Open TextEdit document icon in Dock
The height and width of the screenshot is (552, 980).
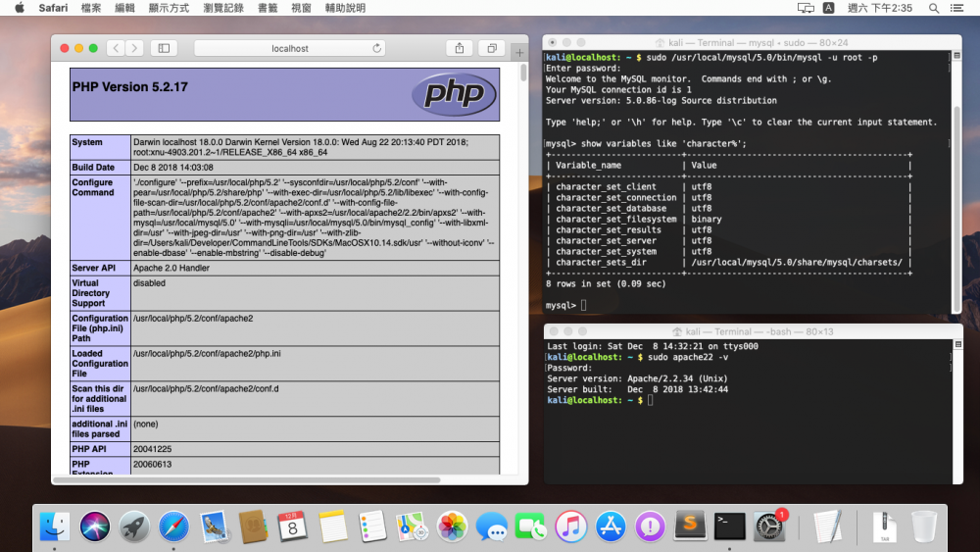coord(827,527)
